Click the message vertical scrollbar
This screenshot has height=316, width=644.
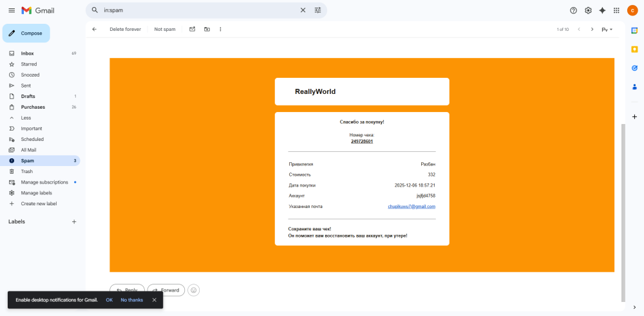click(623, 212)
